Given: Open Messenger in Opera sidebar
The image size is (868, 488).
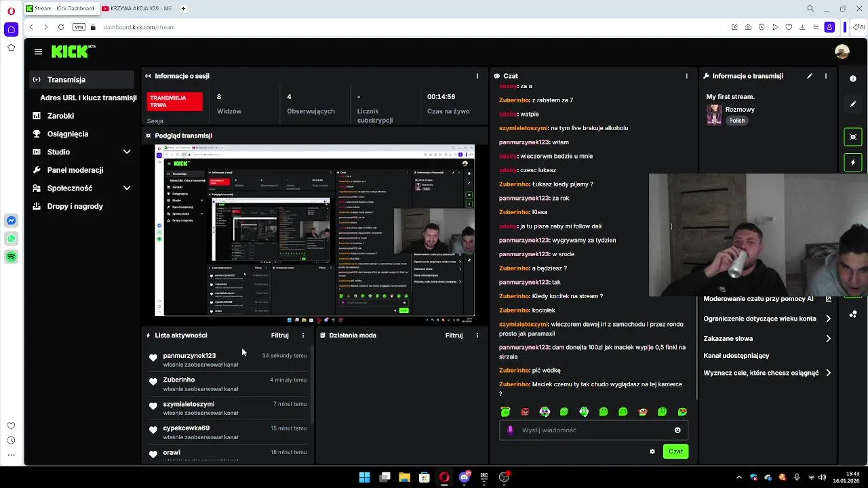Looking at the screenshot, I should tap(11, 220).
